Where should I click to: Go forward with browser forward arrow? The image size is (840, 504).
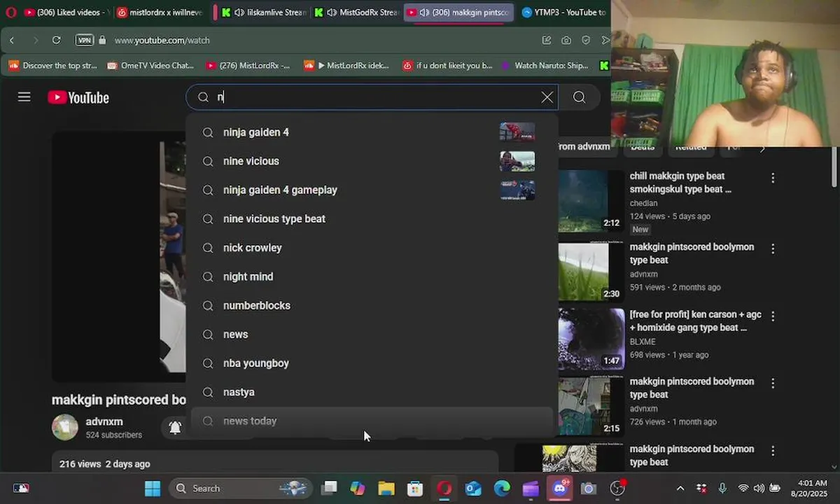[x=36, y=41]
